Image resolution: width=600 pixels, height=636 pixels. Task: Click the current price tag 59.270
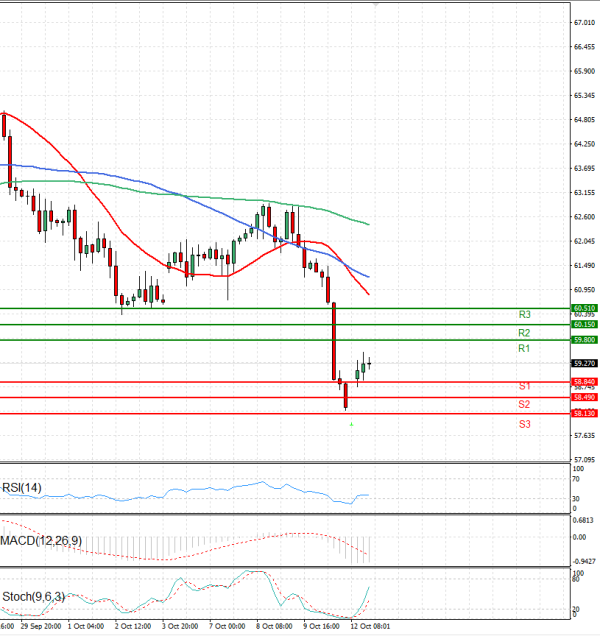[x=584, y=363]
